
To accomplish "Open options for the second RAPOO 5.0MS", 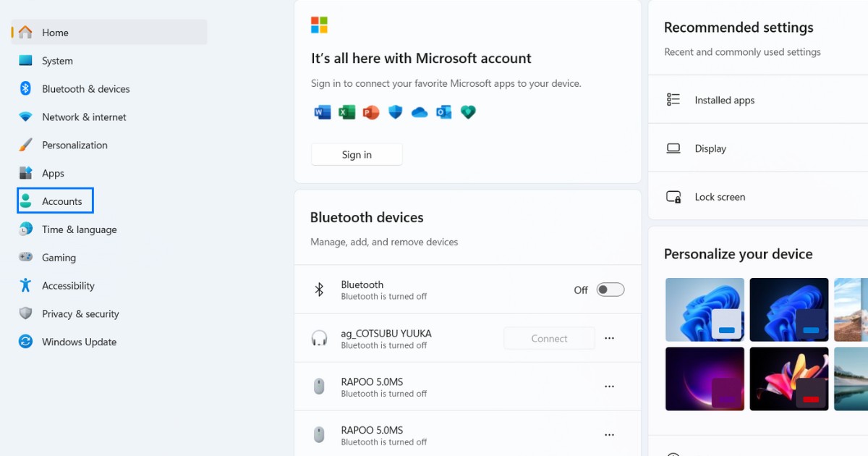I will pos(609,434).
